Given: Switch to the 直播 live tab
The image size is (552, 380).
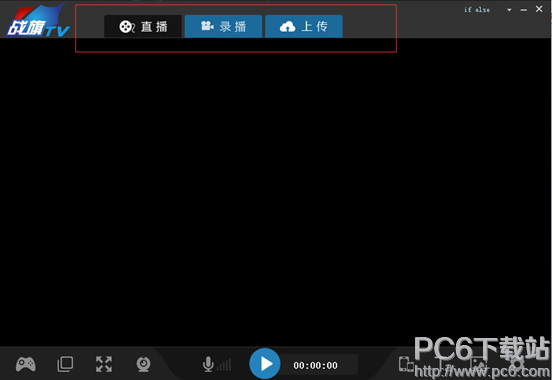Looking at the screenshot, I should [x=143, y=26].
